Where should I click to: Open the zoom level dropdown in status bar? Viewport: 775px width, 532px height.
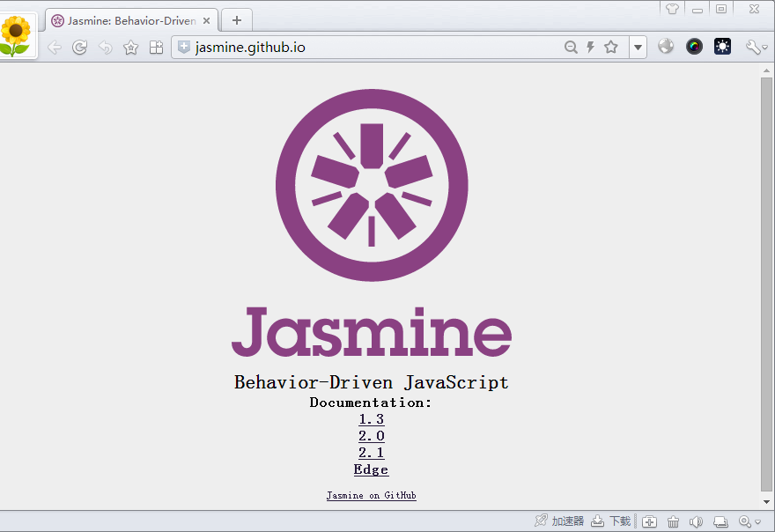point(757,521)
